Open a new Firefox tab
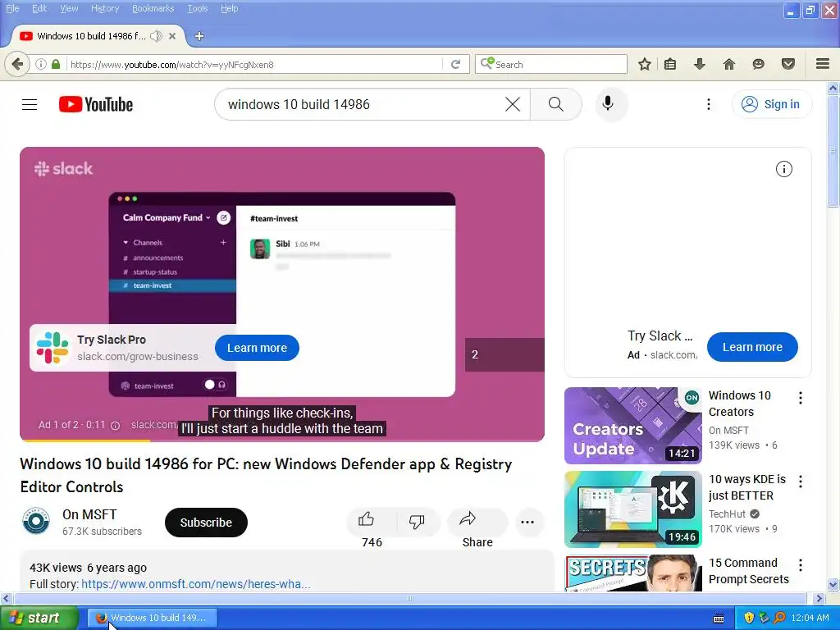The height and width of the screenshot is (630, 840). [x=199, y=36]
